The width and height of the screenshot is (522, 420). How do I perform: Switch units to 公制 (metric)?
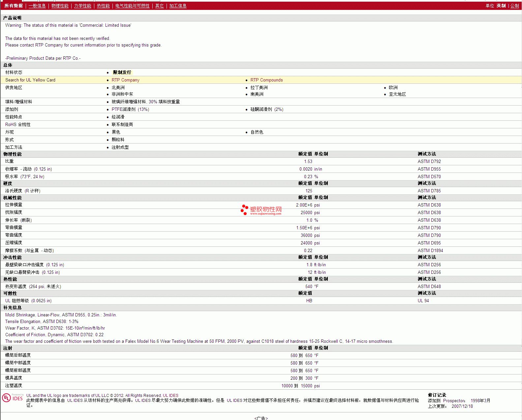coord(514,6)
